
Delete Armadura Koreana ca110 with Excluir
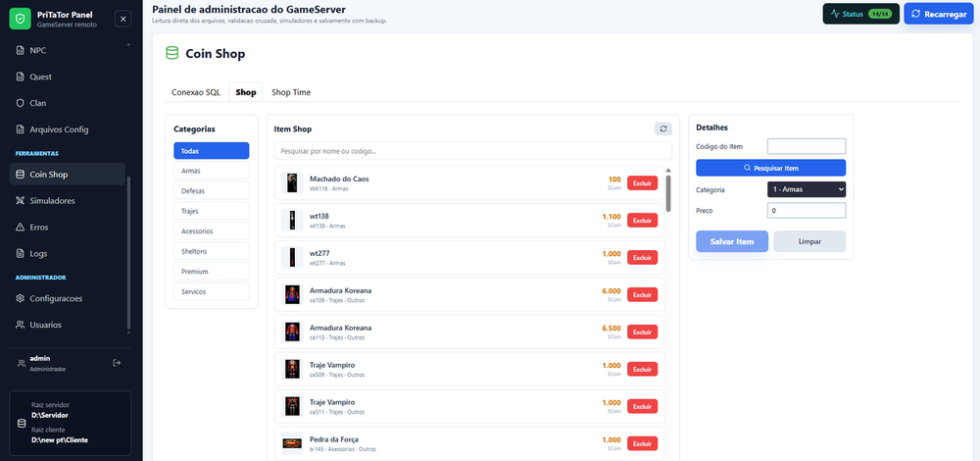click(642, 333)
